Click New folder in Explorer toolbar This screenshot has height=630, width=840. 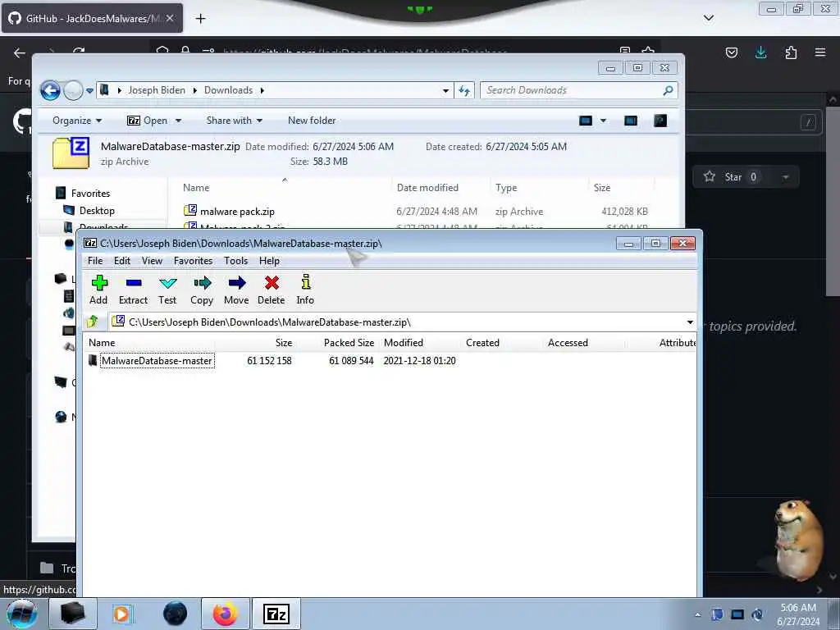[312, 121]
